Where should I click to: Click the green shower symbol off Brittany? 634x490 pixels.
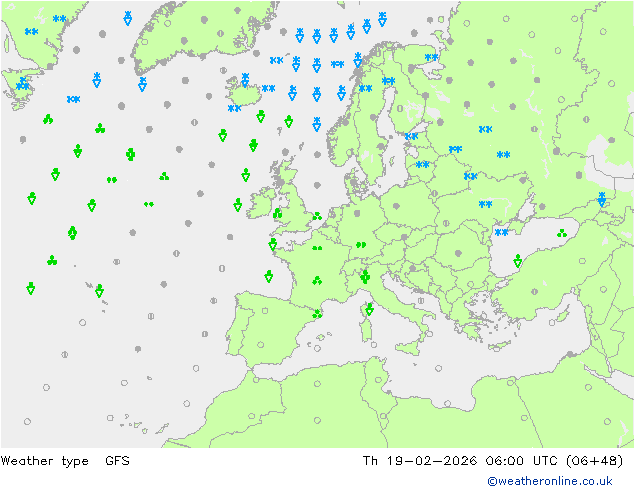tap(273, 244)
